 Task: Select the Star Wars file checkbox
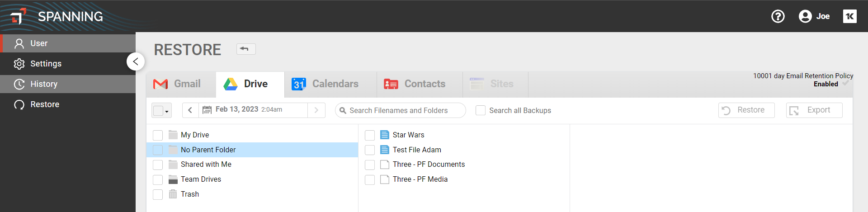coord(370,135)
